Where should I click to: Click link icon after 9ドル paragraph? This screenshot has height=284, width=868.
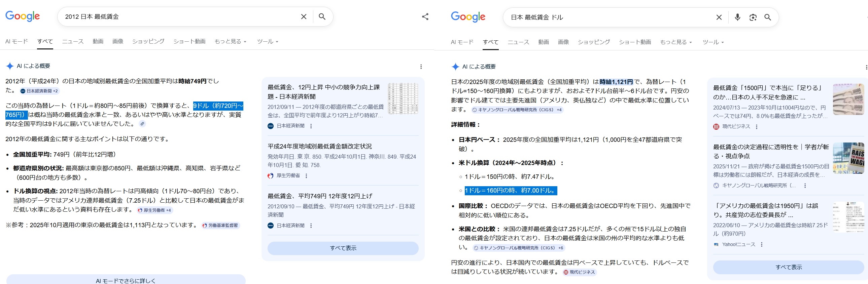click(142, 124)
